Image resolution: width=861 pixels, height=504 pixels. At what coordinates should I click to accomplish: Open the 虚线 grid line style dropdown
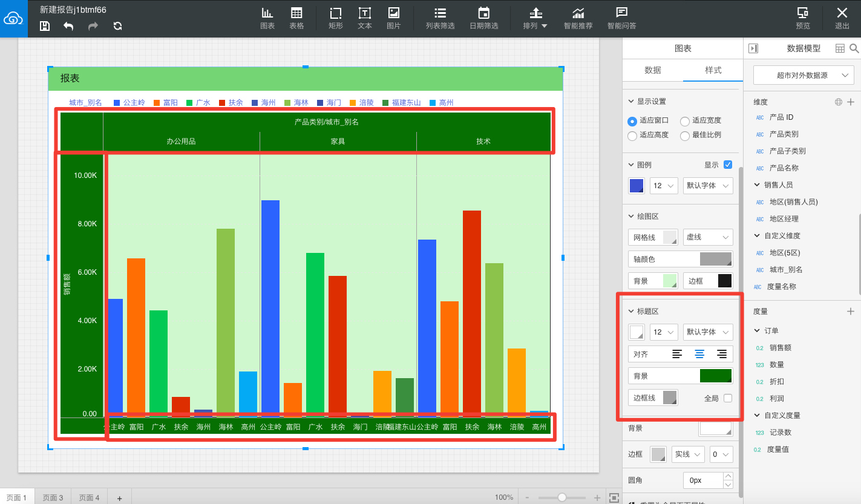click(x=708, y=237)
